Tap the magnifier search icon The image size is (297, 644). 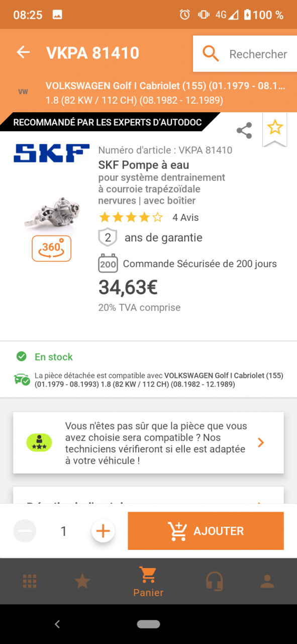coord(211,54)
